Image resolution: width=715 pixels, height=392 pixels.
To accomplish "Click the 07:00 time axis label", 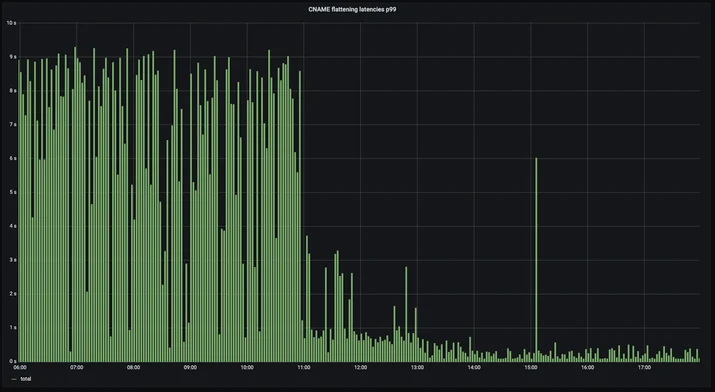I will [x=77, y=367].
